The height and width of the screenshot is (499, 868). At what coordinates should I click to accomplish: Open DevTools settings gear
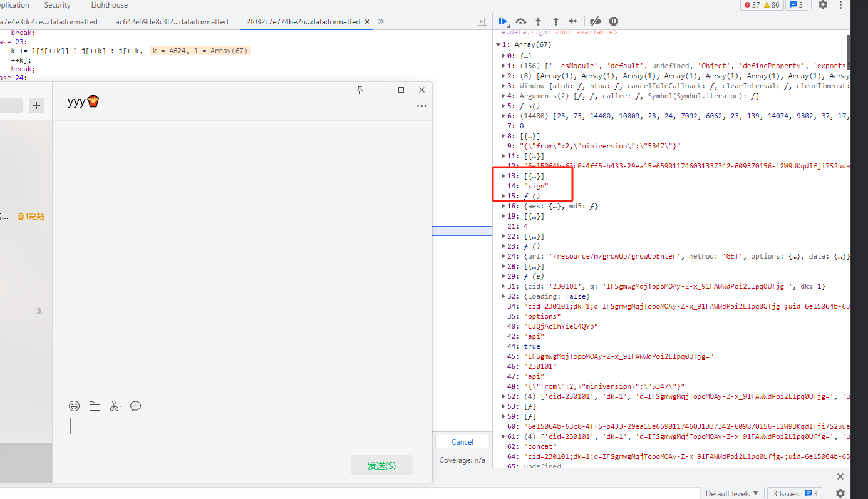(823, 5)
